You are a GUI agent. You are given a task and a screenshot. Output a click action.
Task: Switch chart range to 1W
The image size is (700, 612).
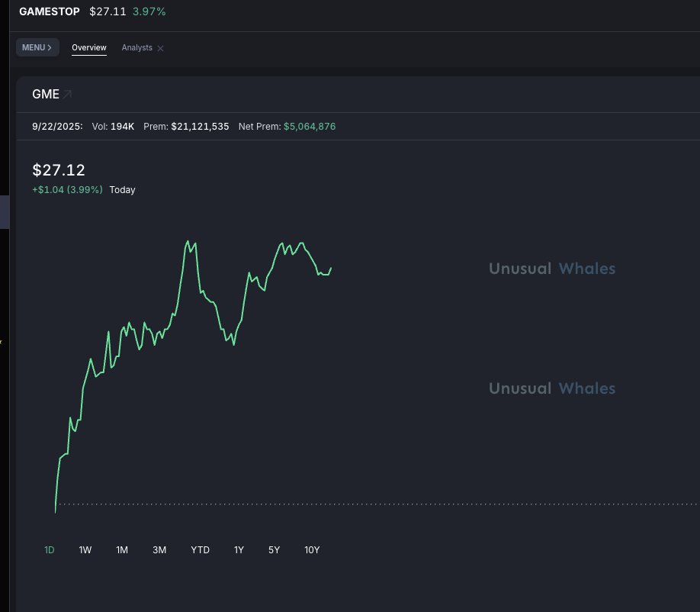tap(85, 549)
